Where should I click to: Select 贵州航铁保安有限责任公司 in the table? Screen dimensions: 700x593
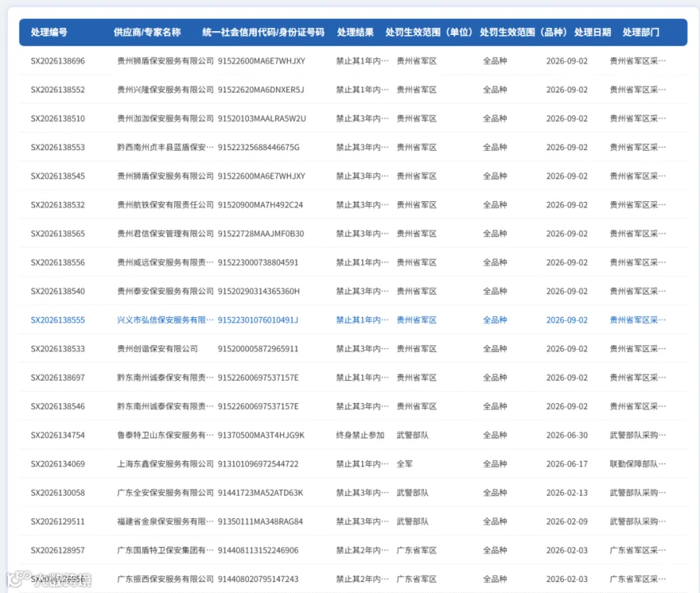click(165, 205)
